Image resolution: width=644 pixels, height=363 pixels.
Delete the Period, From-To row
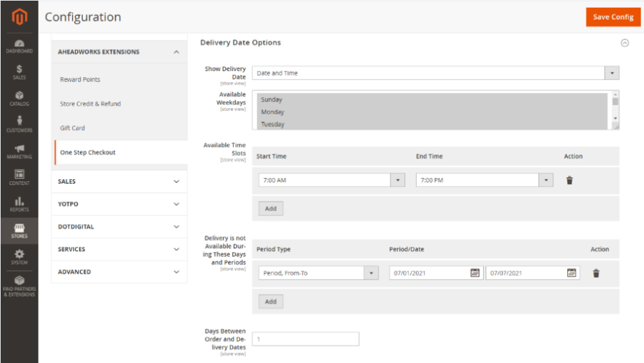(x=596, y=273)
